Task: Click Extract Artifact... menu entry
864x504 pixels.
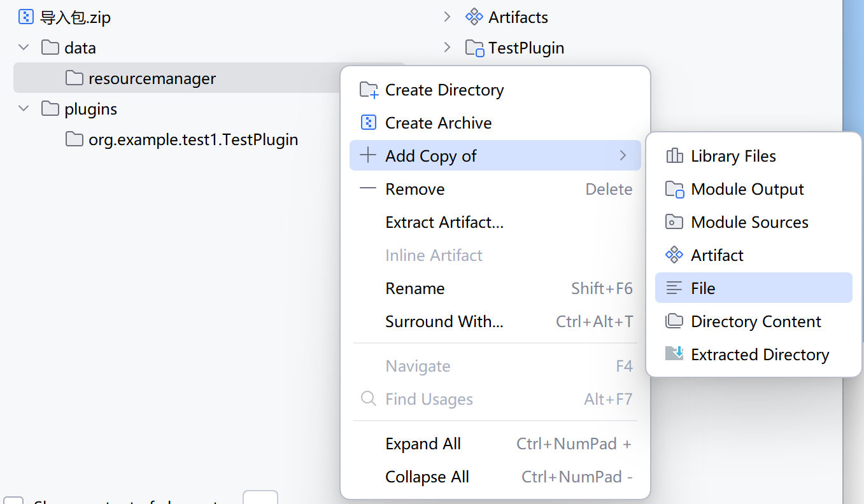Action: (x=444, y=222)
